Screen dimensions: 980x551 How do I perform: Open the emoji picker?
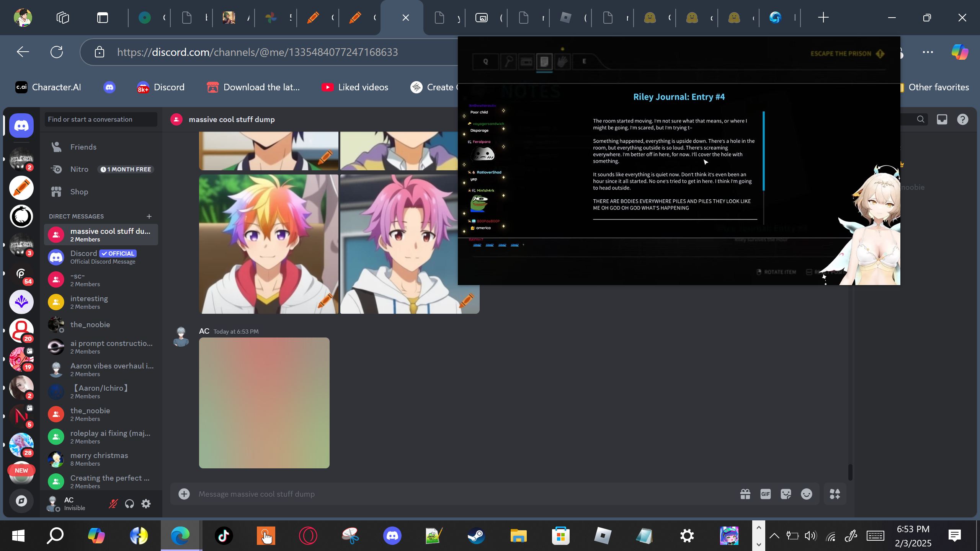(807, 494)
